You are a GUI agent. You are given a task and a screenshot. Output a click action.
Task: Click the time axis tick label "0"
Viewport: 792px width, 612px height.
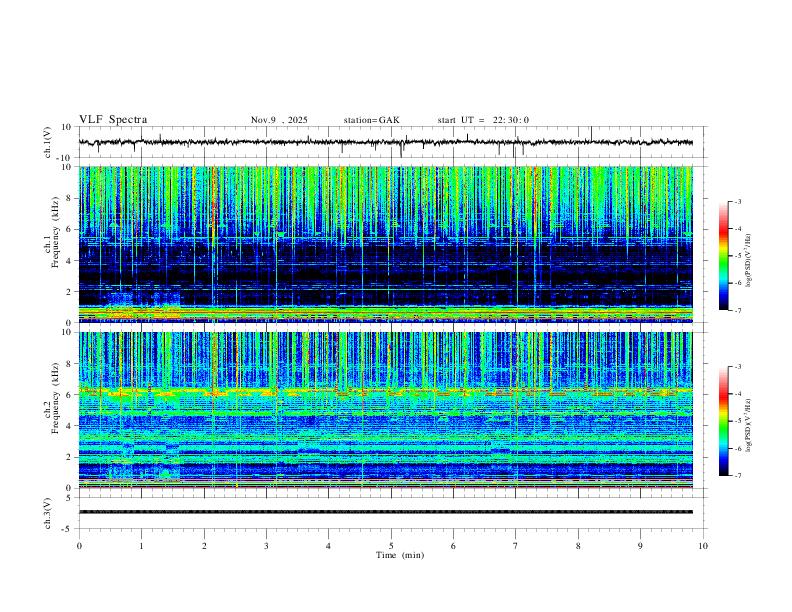pos(79,546)
